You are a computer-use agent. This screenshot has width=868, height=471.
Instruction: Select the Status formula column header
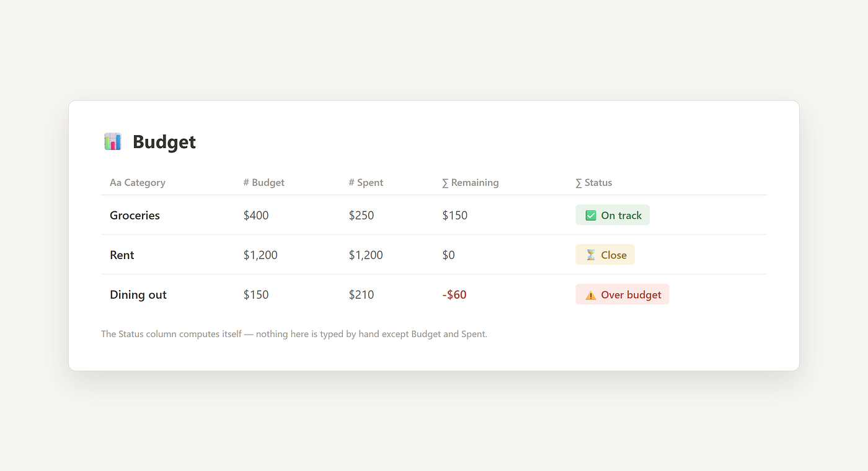tap(594, 183)
